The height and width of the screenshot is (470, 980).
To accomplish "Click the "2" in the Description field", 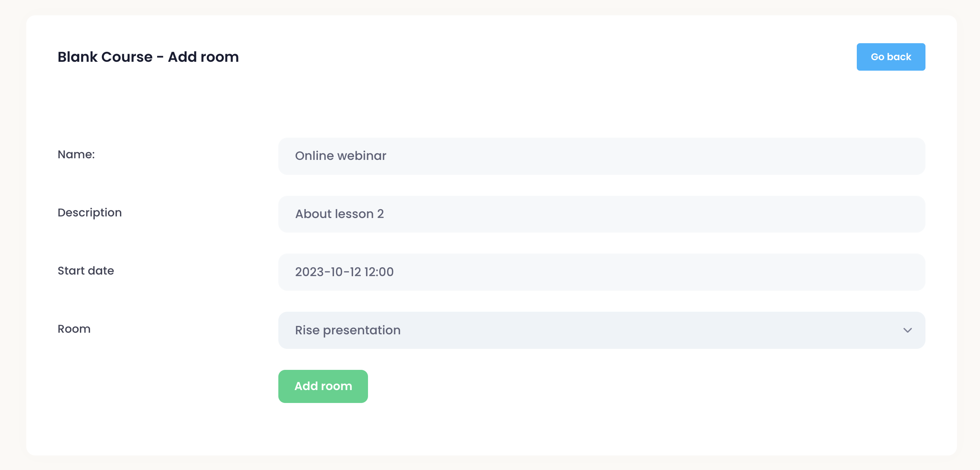I will click(x=381, y=214).
